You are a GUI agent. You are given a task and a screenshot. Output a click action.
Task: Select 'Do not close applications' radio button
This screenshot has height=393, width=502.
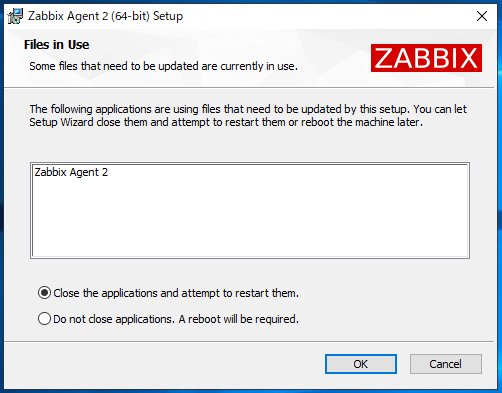pyautogui.click(x=44, y=319)
